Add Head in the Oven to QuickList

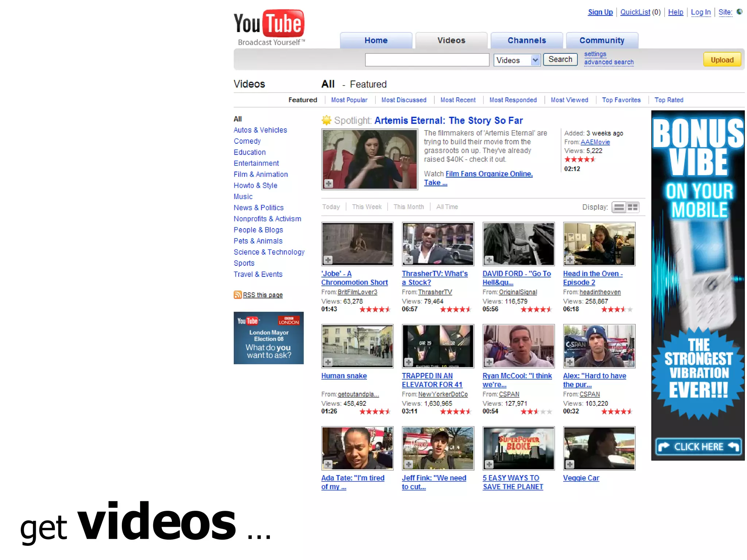(570, 260)
